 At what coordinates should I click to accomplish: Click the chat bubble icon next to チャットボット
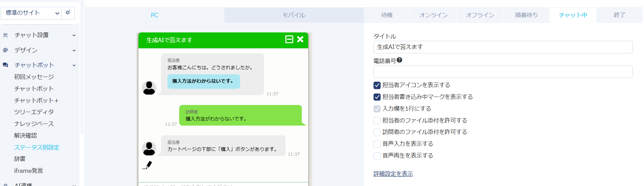coord(5,65)
